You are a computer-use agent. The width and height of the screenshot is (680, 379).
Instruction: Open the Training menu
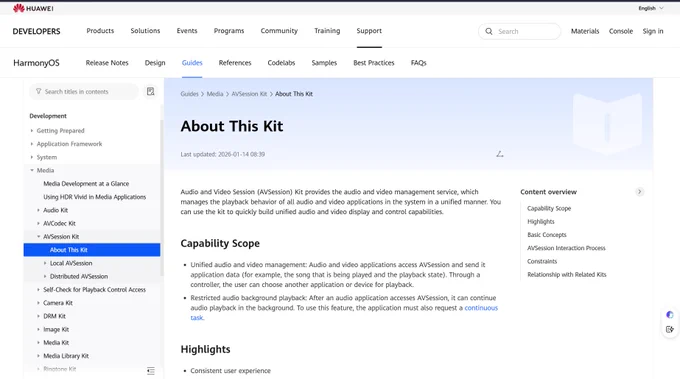pos(327,31)
